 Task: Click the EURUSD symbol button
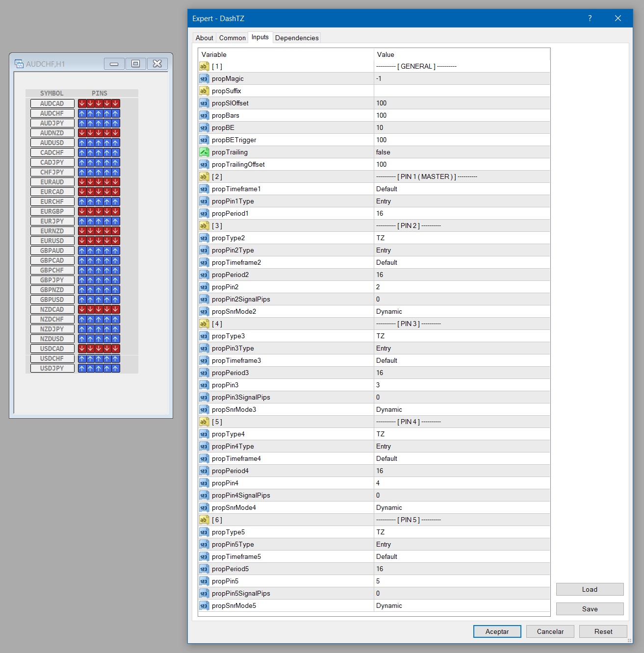[52, 241]
